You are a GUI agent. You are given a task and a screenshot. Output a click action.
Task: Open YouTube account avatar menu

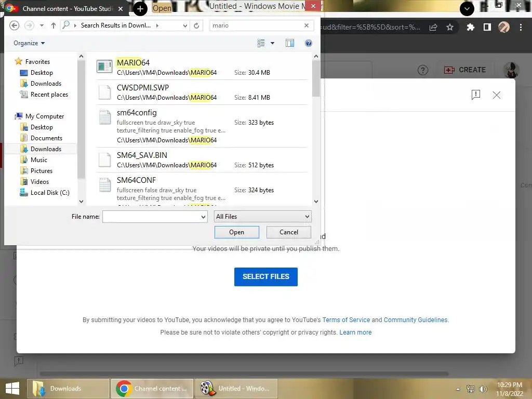tap(511, 70)
